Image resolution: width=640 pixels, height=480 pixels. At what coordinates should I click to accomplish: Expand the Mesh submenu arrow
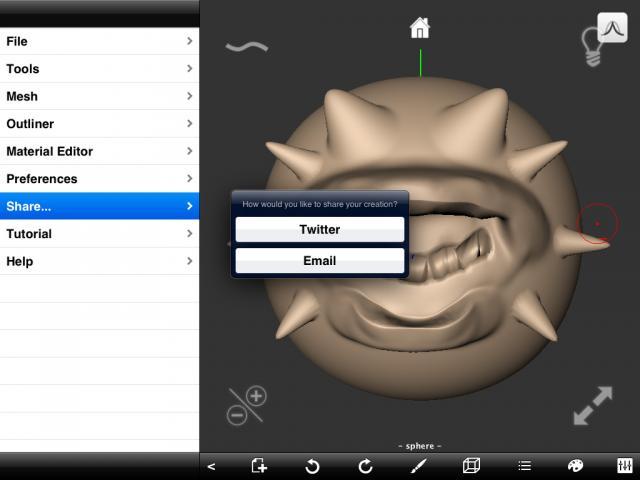coord(189,96)
